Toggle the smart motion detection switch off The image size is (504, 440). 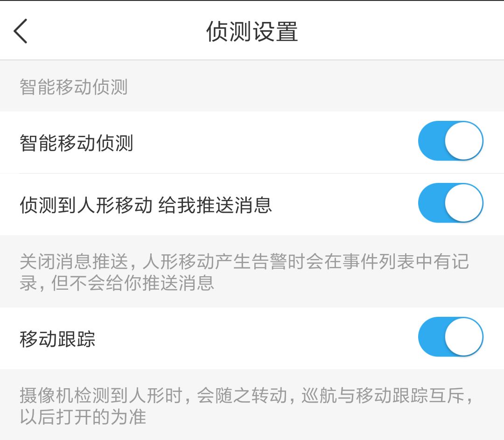tap(450, 141)
